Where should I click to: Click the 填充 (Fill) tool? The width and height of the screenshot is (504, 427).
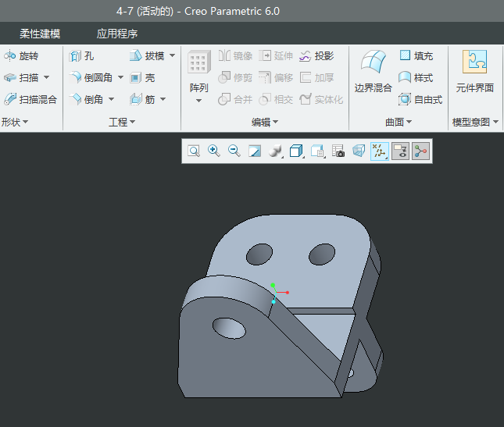[x=416, y=56]
